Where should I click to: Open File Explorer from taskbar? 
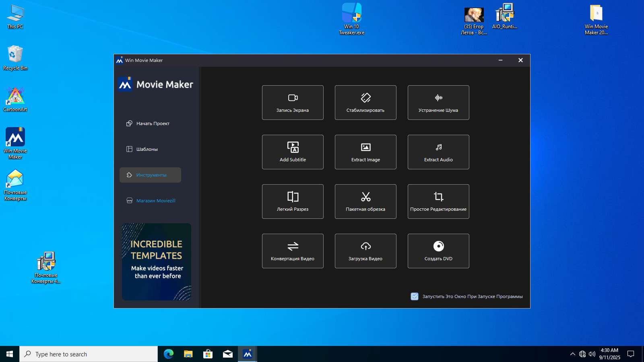(188, 354)
